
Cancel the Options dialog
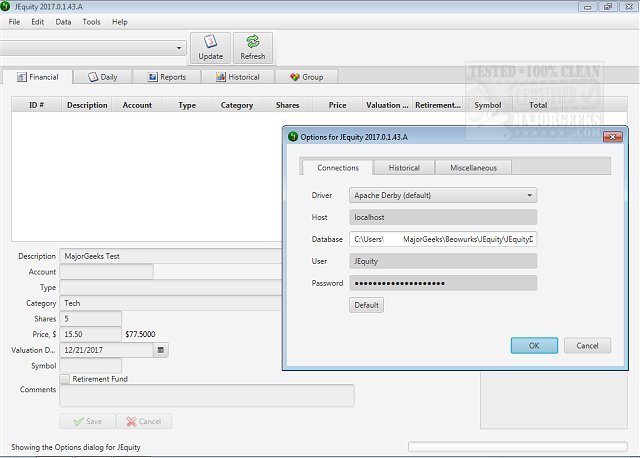[x=587, y=345]
